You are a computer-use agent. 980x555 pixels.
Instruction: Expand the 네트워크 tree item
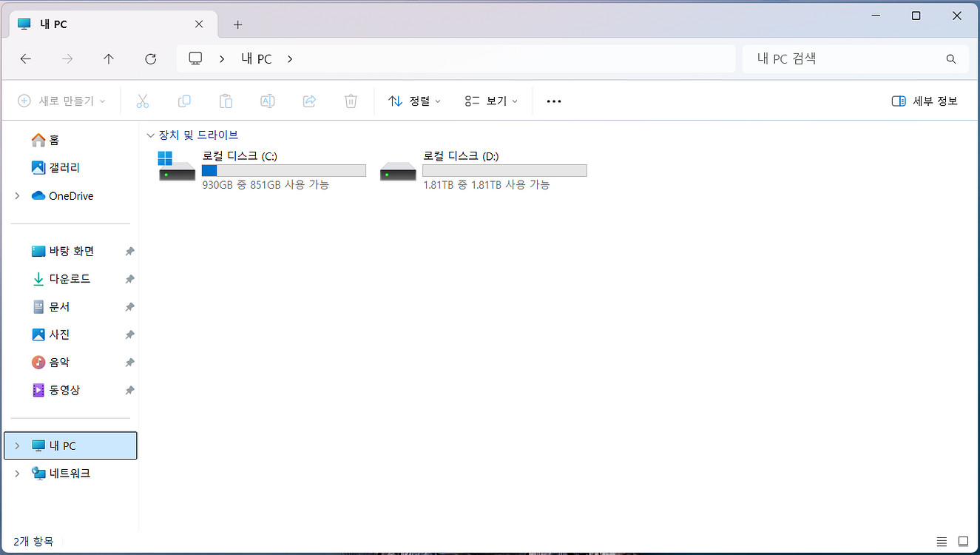tap(16, 473)
